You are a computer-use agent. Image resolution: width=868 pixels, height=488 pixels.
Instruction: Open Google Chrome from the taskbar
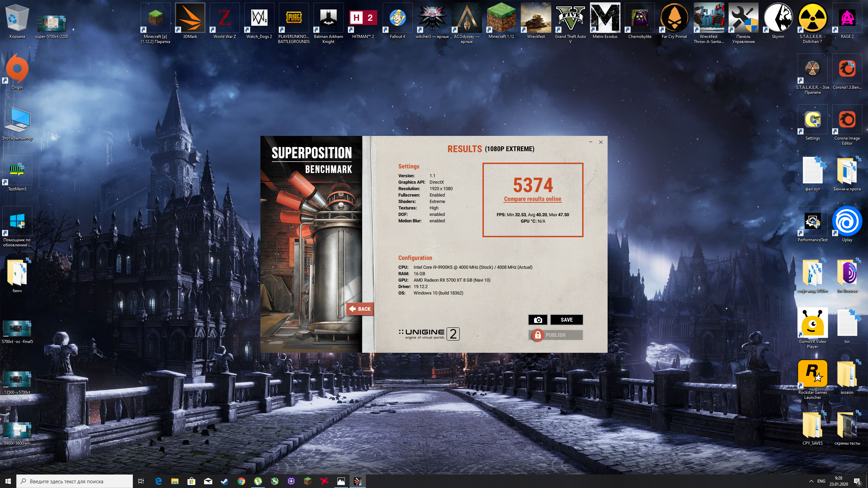click(x=241, y=481)
